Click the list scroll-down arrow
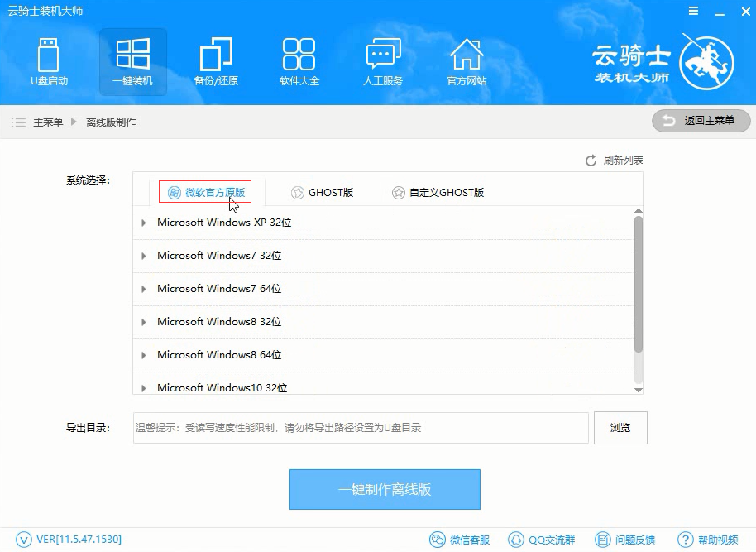 point(639,390)
